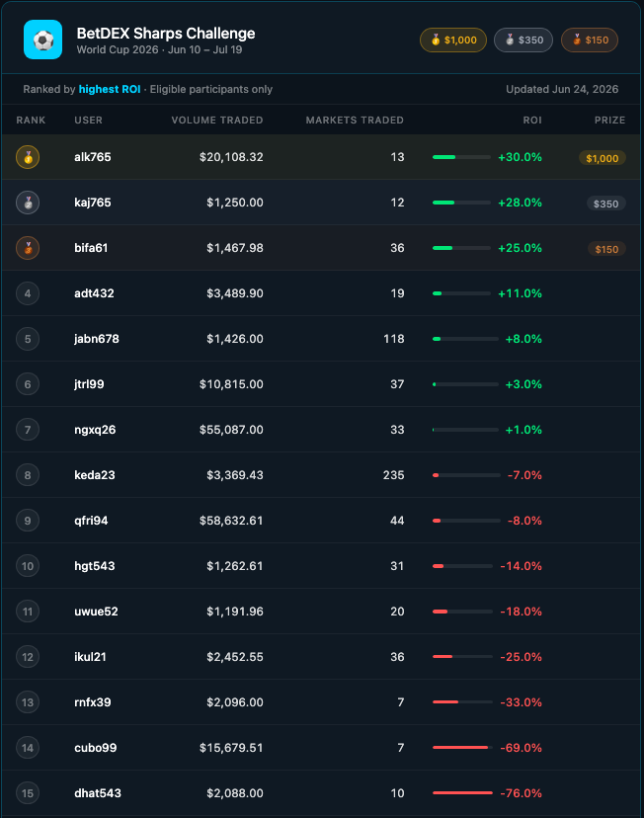Click the ROI value -33.0%
644x818 pixels.
click(x=521, y=701)
